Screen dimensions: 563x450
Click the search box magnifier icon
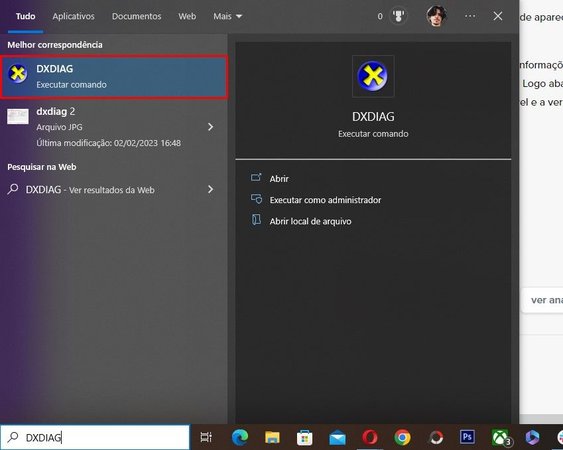13,437
